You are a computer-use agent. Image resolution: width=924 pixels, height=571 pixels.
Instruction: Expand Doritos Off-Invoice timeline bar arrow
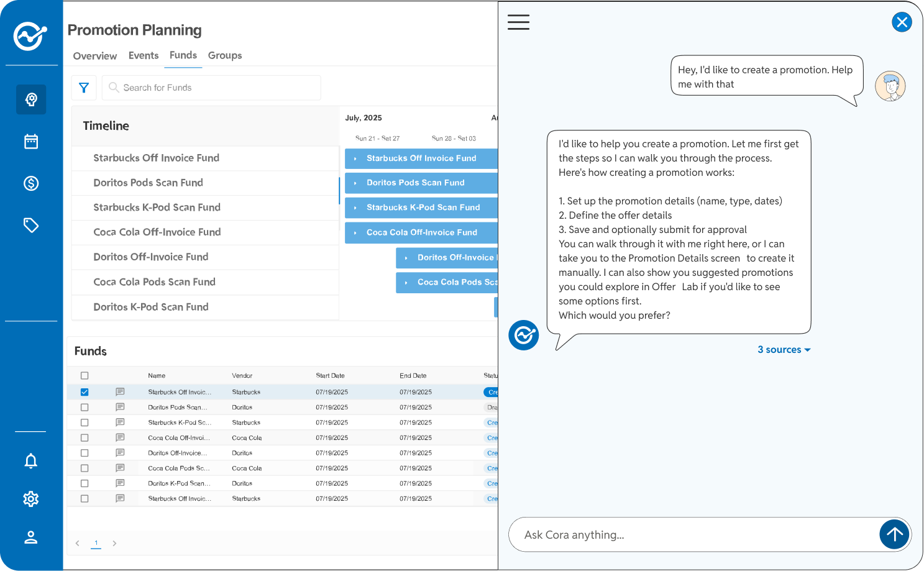pos(406,257)
